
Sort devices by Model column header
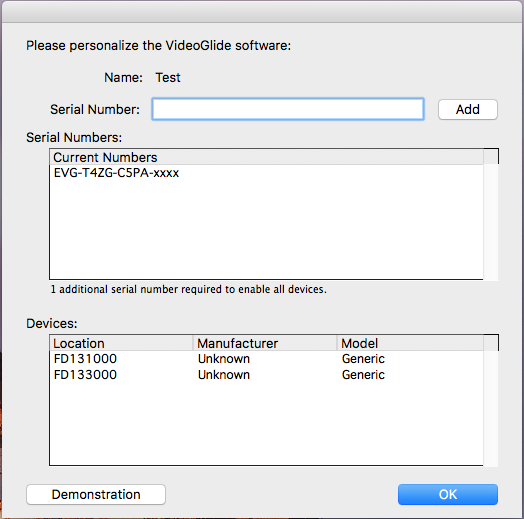click(x=410, y=343)
